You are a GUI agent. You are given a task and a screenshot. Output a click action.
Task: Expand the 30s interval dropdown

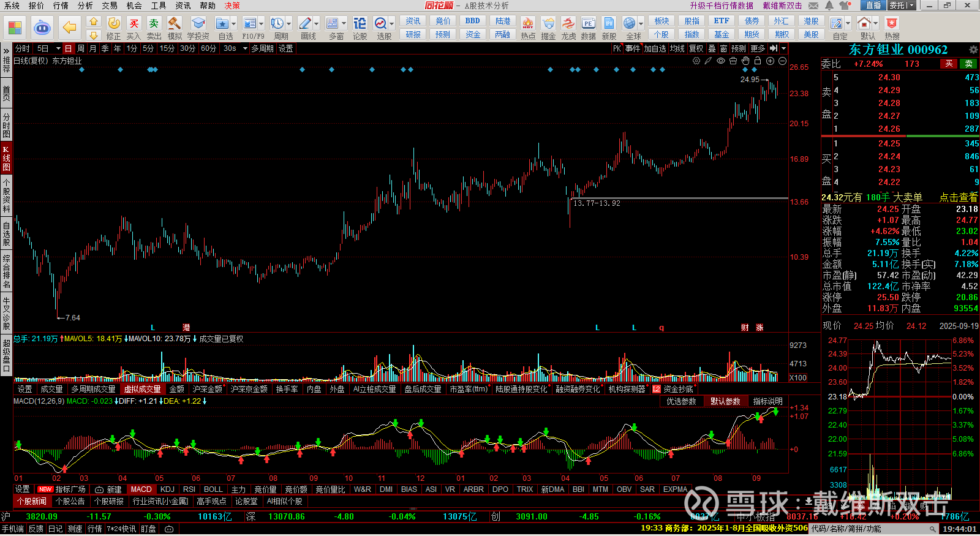coord(244,48)
